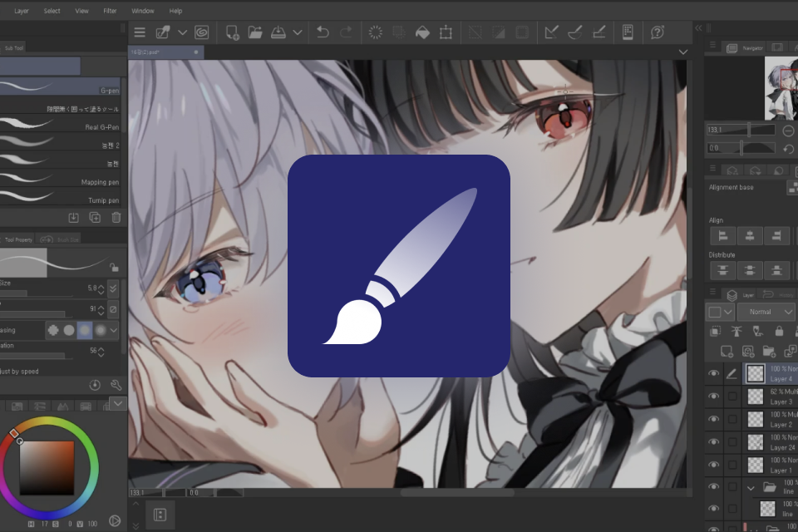Select the G-pen sub tool
The width and height of the screenshot is (798, 532).
60,87
